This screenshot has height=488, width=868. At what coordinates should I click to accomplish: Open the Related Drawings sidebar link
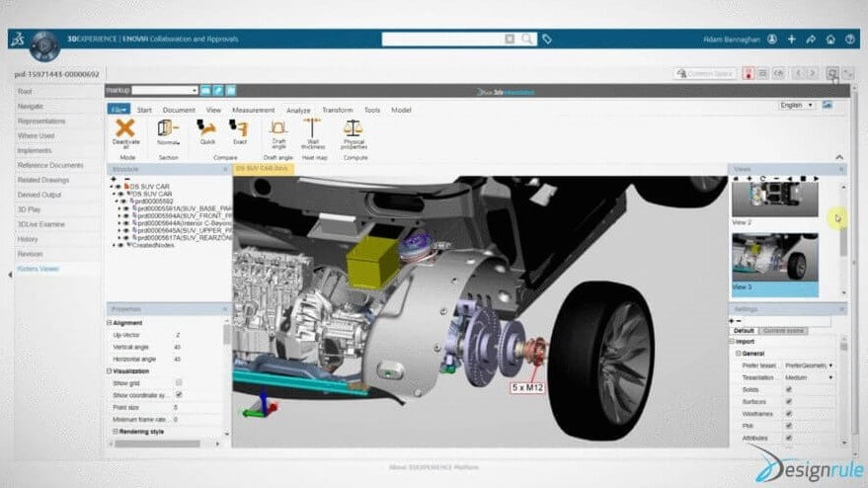[43, 180]
